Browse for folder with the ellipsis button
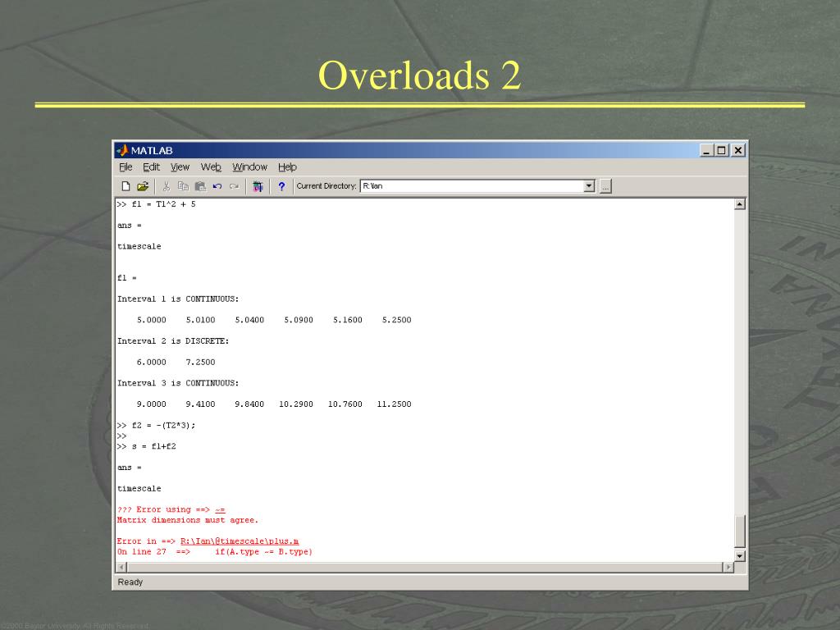The width and height of the screenshot is (840, 630). 605,186
